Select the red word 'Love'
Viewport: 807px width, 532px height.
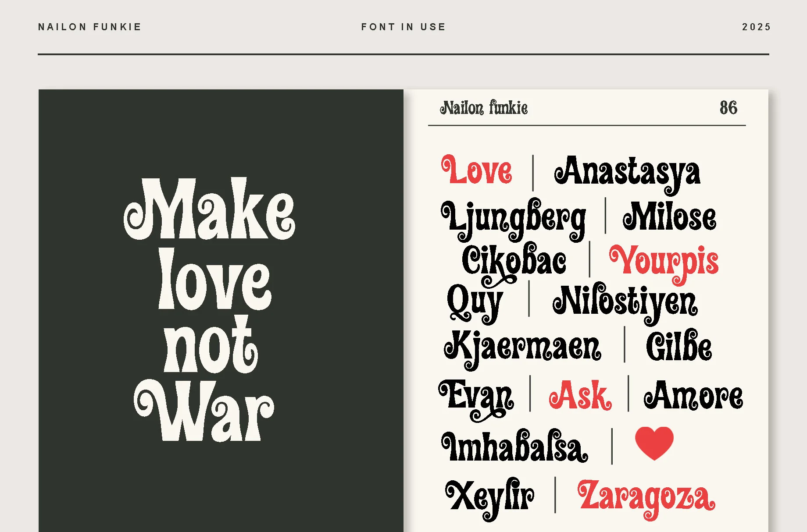pos(477,170)
